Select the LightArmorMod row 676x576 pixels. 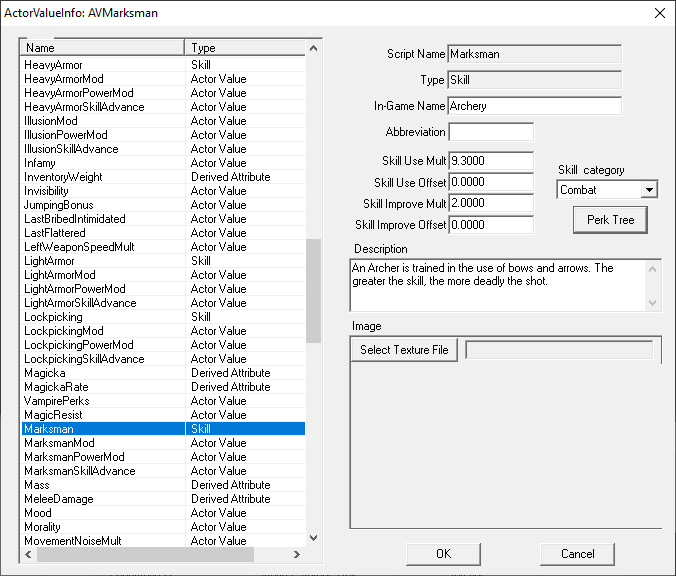163,275
